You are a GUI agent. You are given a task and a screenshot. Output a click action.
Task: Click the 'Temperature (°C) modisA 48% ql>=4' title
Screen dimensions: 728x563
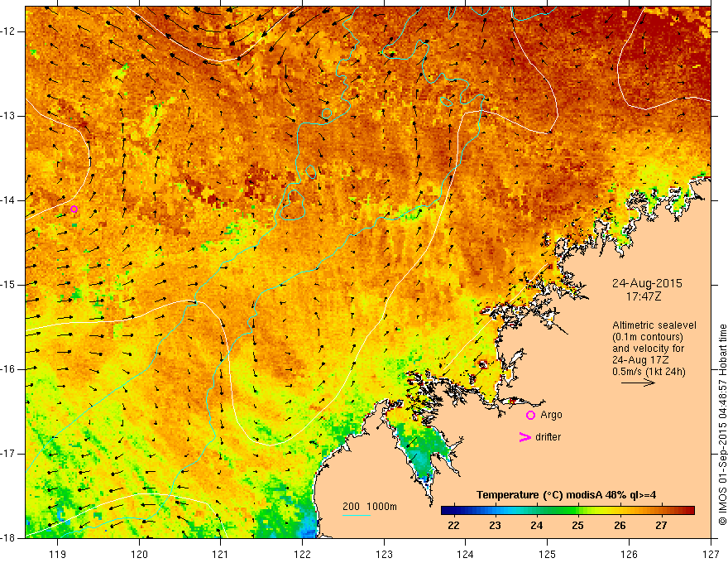point(567,495)
